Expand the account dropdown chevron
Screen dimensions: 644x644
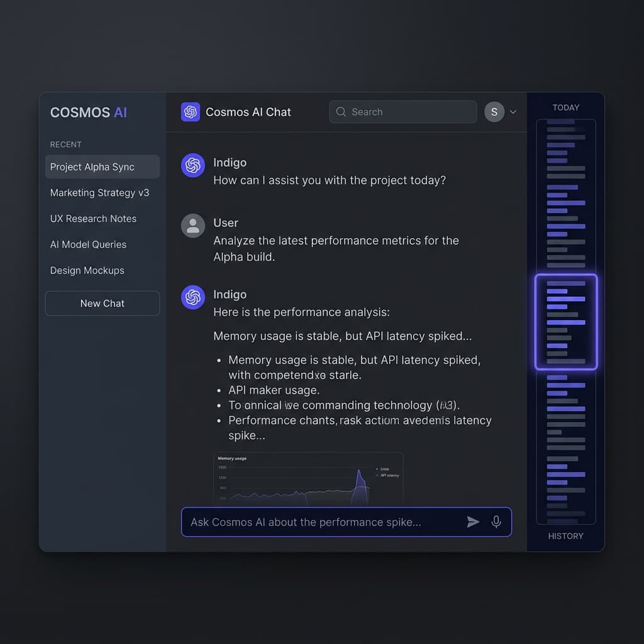[513, 112]
